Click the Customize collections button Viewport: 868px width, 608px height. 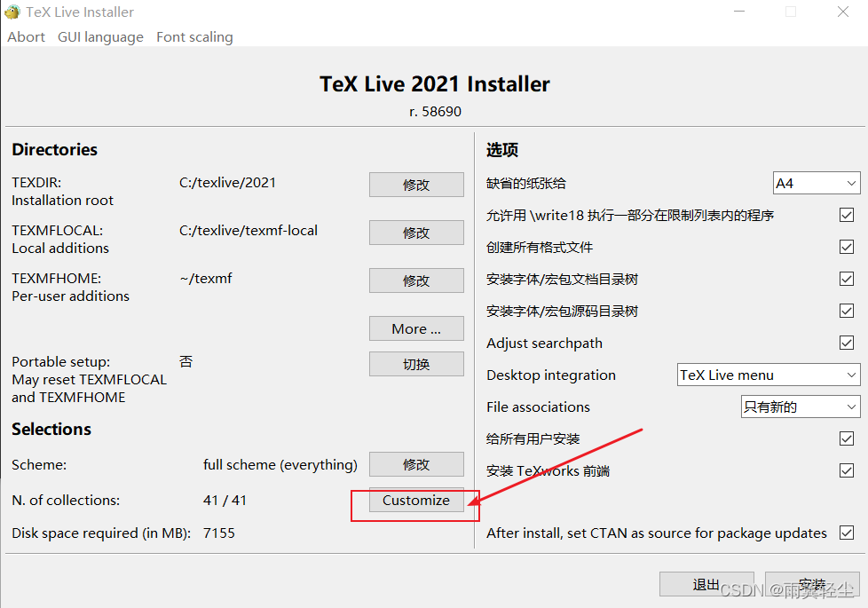[416, 500]
